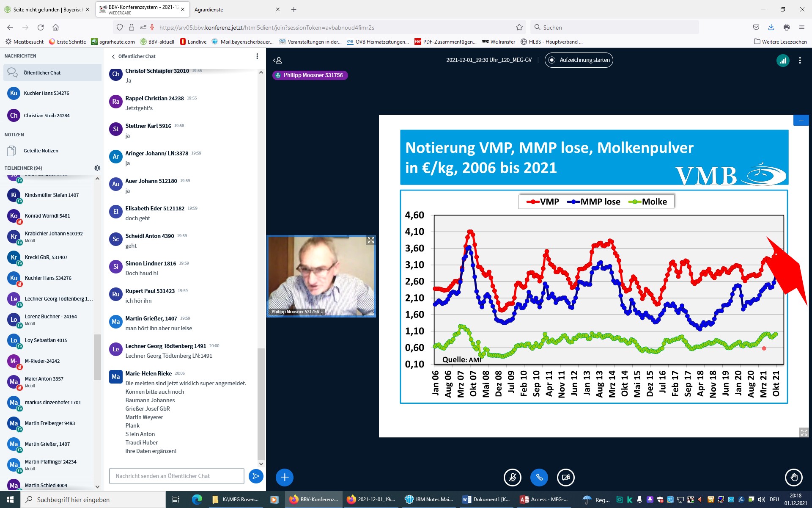Click the address bar URL
This screenshot has height=508, width=812.
tap(266, 28)
